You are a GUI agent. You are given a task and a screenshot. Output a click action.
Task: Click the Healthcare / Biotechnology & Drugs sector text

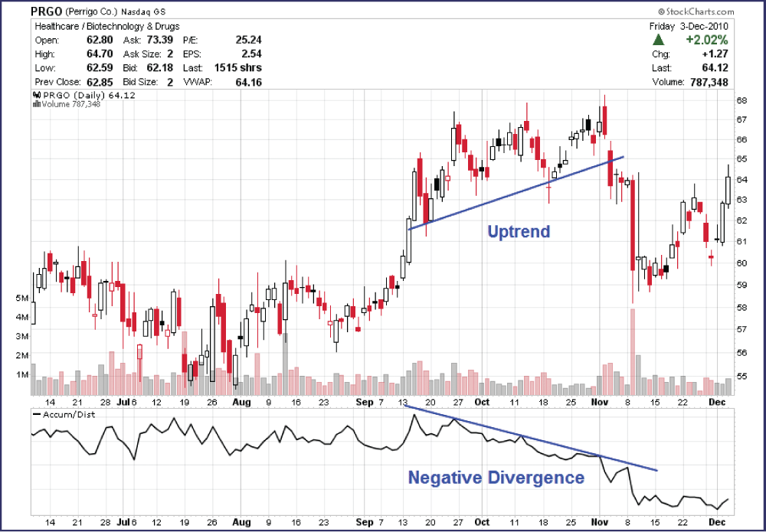tap(107, 27)
